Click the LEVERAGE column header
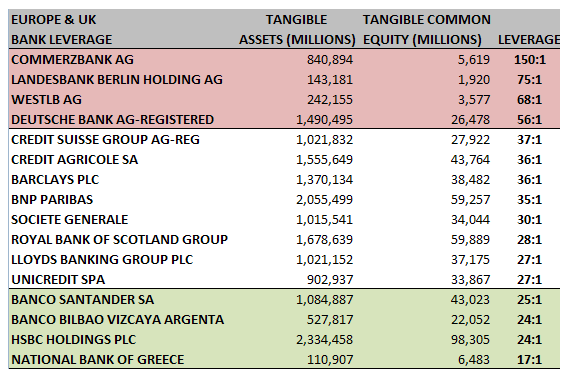 (x=529, y=39)
